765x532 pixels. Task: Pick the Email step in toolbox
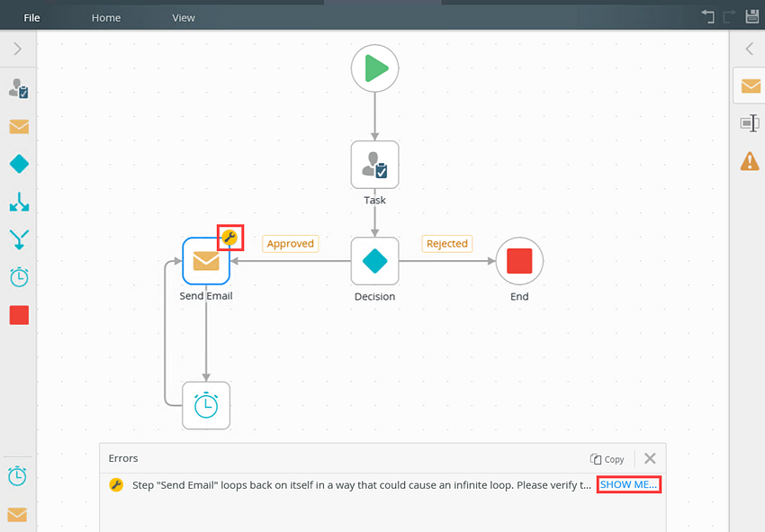(x=19, y=127)
